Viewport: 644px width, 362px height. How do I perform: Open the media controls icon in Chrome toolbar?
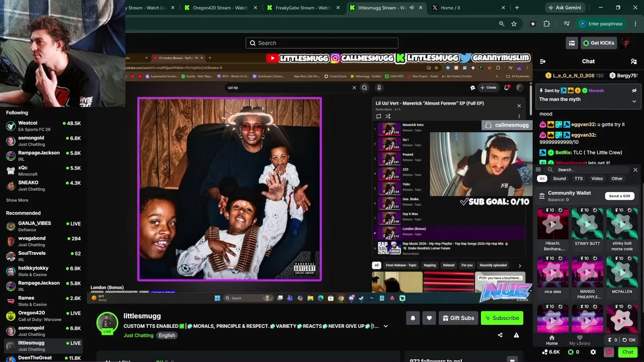(567, 24)
